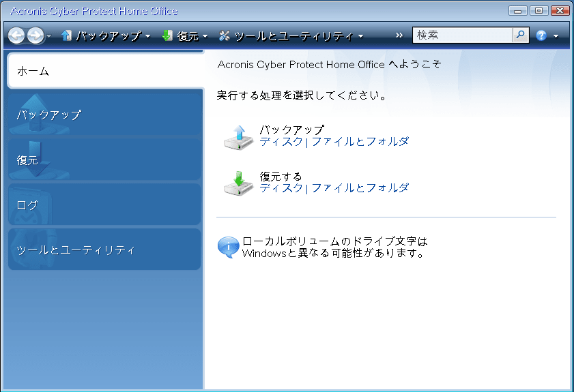Open the バックアップ dropdown in the top toolbar

click(106, 35)
